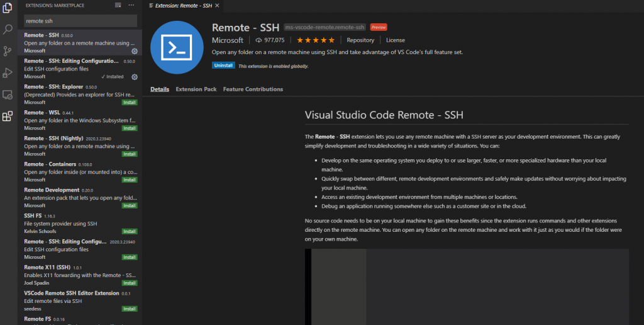Viewport: 644px width, 325px height.
Task: Switch to the Feature Contributions tab
Action: (x=253, y=89)
